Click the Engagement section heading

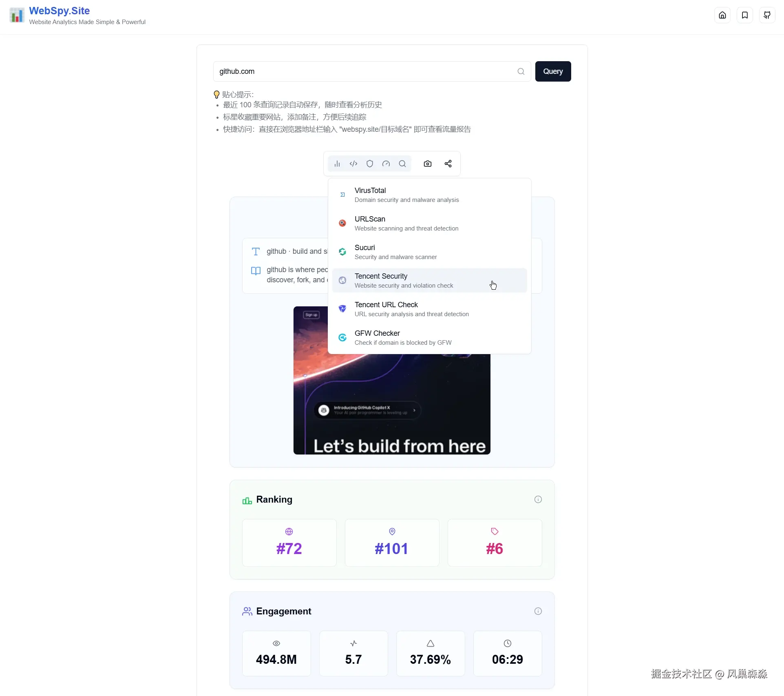click(284, 611)
